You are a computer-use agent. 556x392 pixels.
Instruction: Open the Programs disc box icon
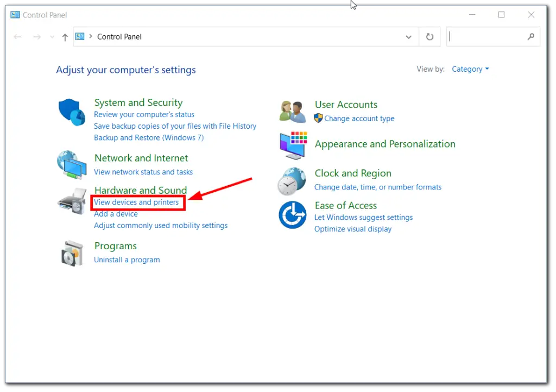tap(72, 253)
